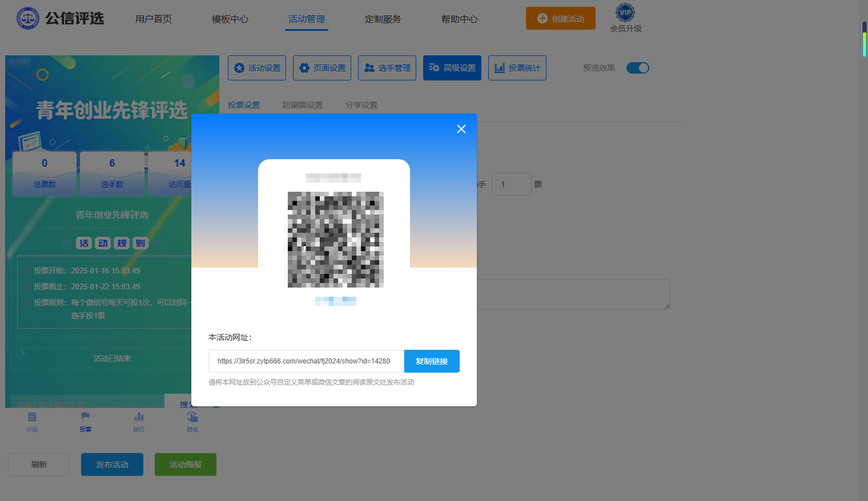The width and height of the screenshot is (868, 501).
Task: Click 会员升级 link
Action: [625, 29]
